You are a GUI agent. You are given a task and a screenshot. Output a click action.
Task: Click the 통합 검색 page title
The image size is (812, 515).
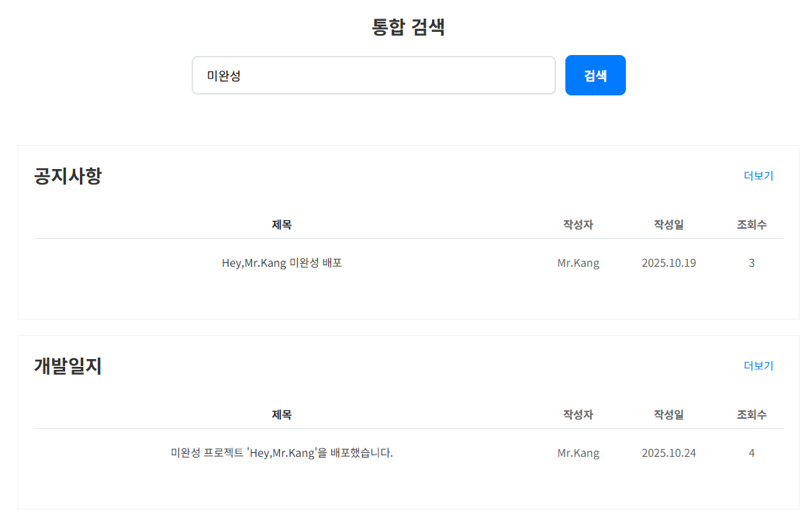pos(406,26)
